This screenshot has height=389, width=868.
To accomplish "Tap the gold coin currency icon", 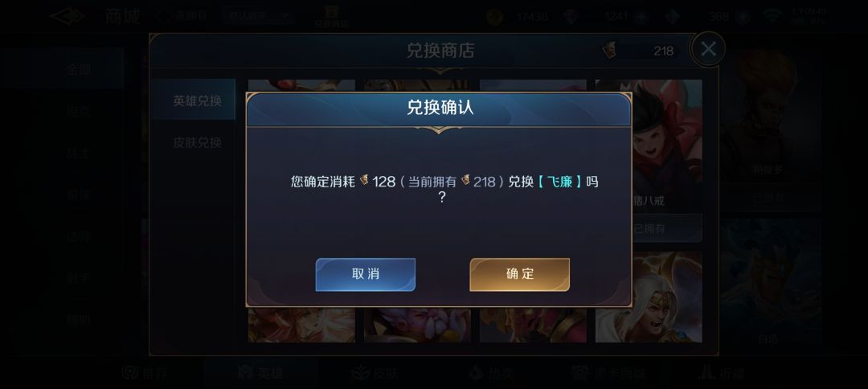I will click(x=494, y=17).
